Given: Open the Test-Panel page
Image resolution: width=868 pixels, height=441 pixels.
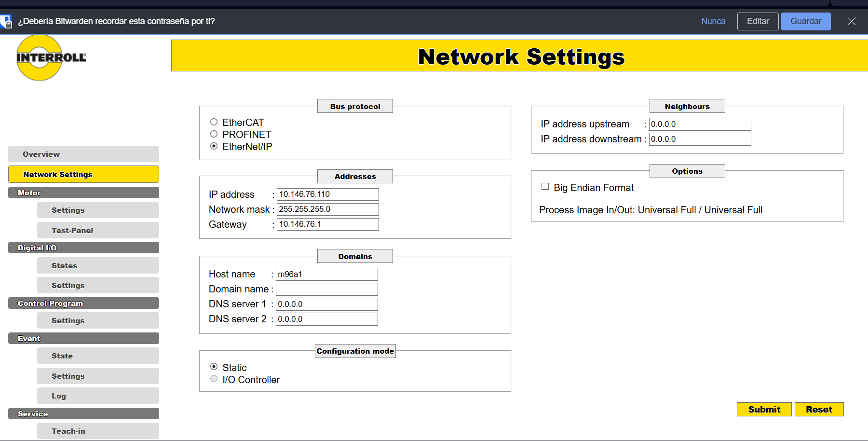Looking at the screenshot, I should [98, 230].
